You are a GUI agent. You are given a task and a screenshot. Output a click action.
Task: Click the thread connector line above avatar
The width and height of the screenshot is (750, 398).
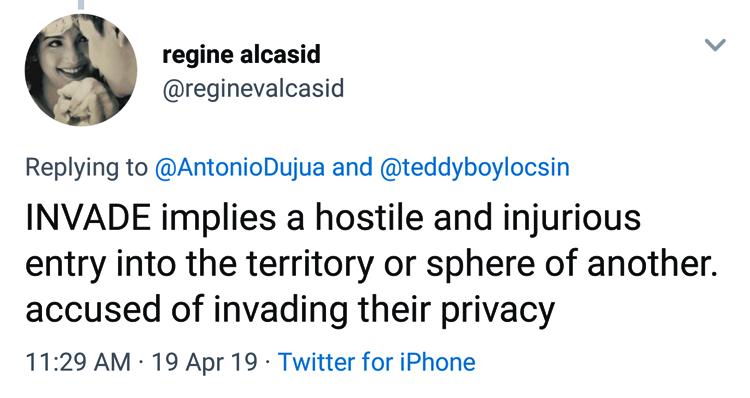point(81,4)
